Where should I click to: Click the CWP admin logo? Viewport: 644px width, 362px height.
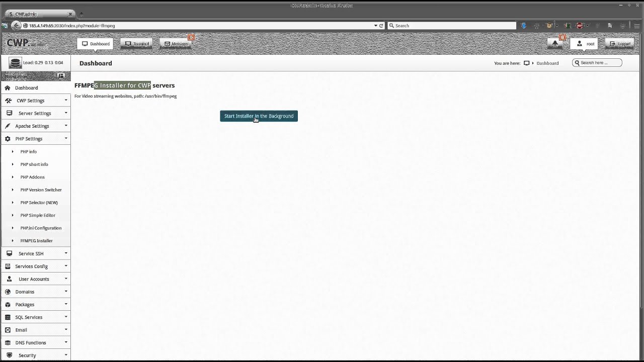(25, 44)
